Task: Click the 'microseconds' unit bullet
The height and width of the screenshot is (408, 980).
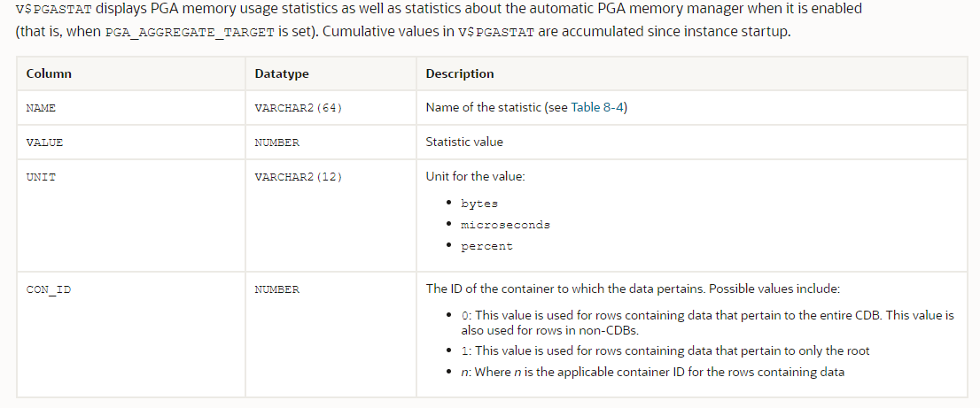Action: pyautogui.click(x=505, y=225)
